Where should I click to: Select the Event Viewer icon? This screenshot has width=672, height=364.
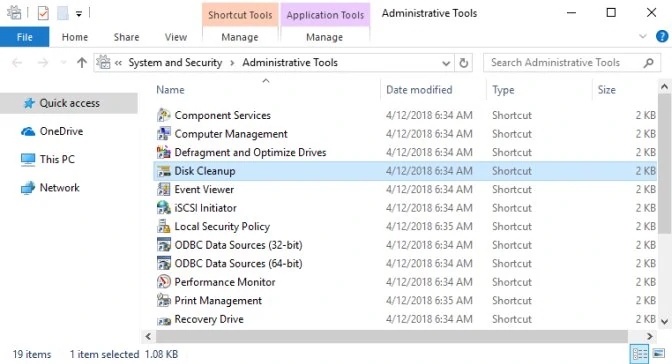tap(164, 190)
